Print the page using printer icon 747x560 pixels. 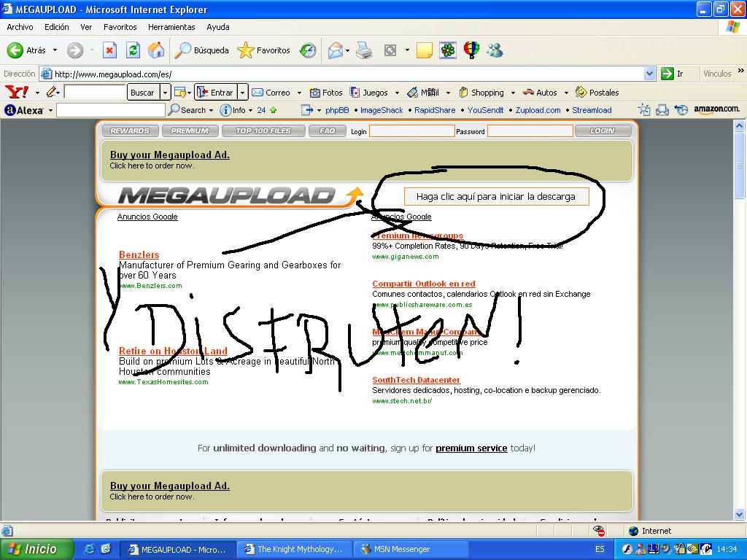(365, 50)
